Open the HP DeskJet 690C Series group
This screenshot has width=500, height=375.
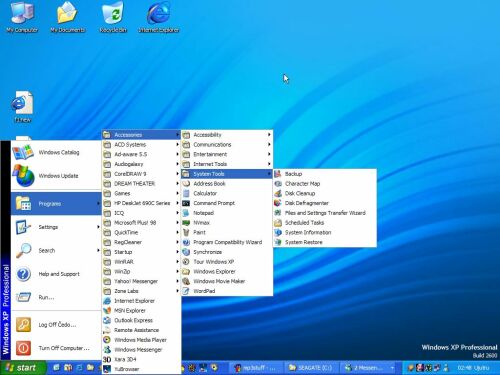141,203
